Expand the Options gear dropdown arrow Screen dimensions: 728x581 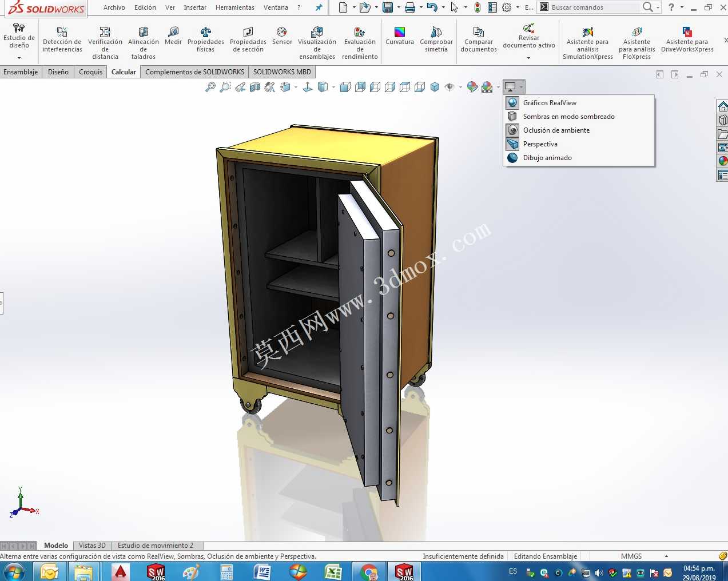pyautogui.click(x=518, y=7)
